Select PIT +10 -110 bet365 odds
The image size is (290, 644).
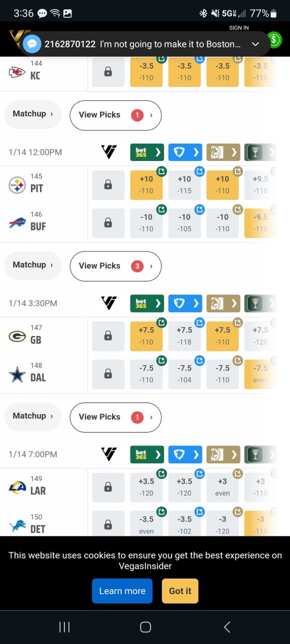146,185
